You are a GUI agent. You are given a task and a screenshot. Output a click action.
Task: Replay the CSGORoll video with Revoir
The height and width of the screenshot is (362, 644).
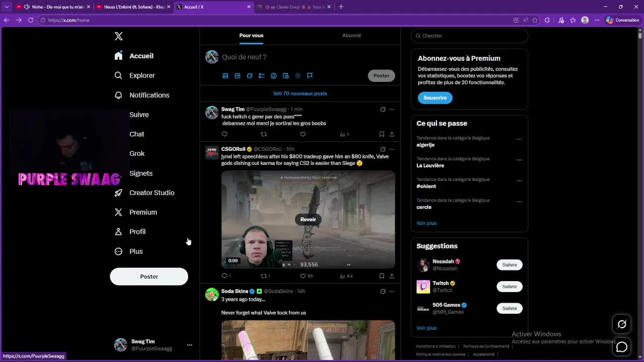click(308, 219)
